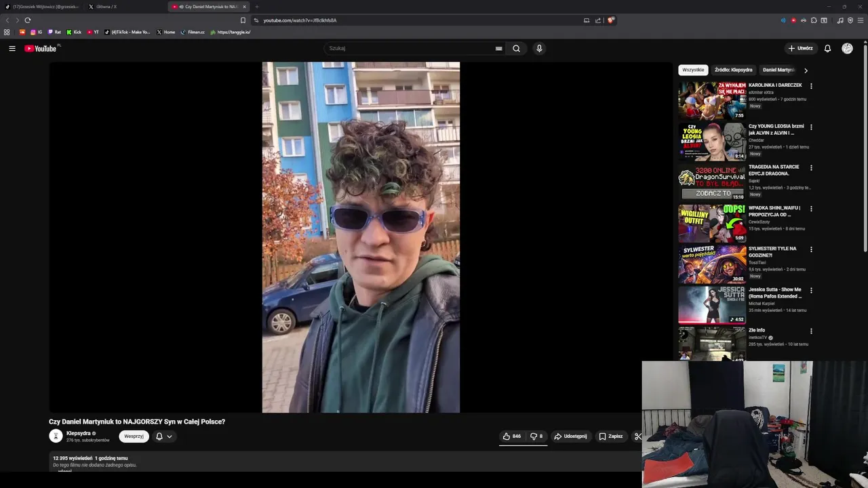Click the Zapisz save button
The image size is (868, 488).
610,436
